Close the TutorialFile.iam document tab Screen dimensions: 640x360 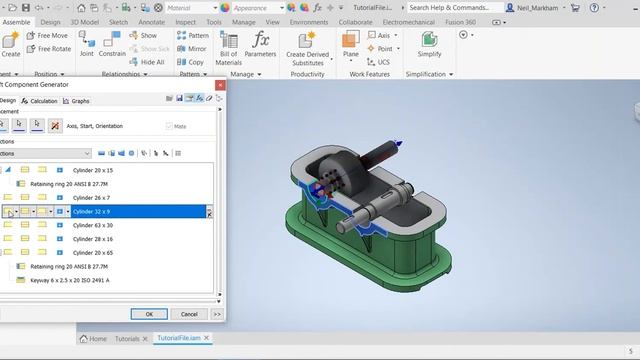click(x=207, y=338)
